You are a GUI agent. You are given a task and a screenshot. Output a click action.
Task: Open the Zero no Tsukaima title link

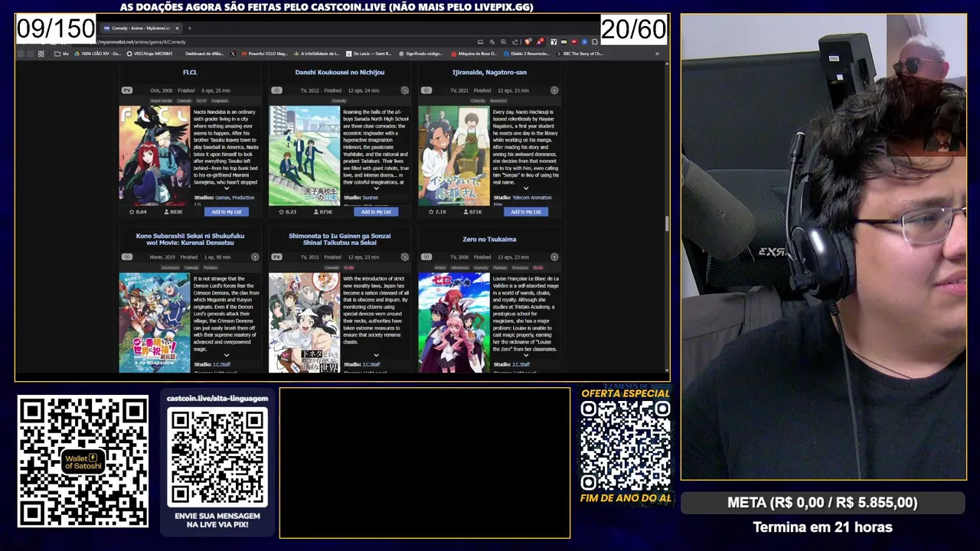pos(489,240)
